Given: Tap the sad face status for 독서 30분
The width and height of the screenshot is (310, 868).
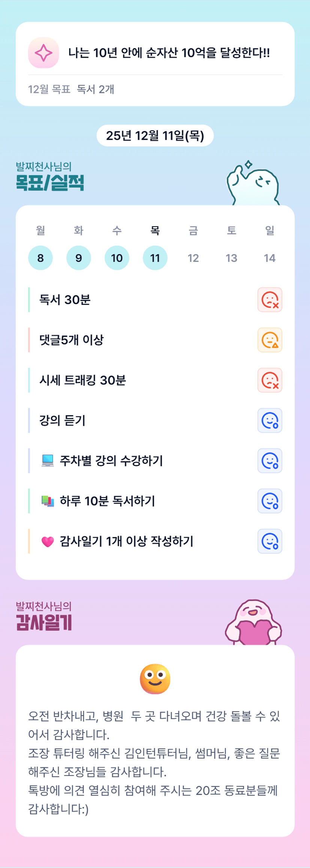Looking at the screenshot, I should click(x=270, y=300).
